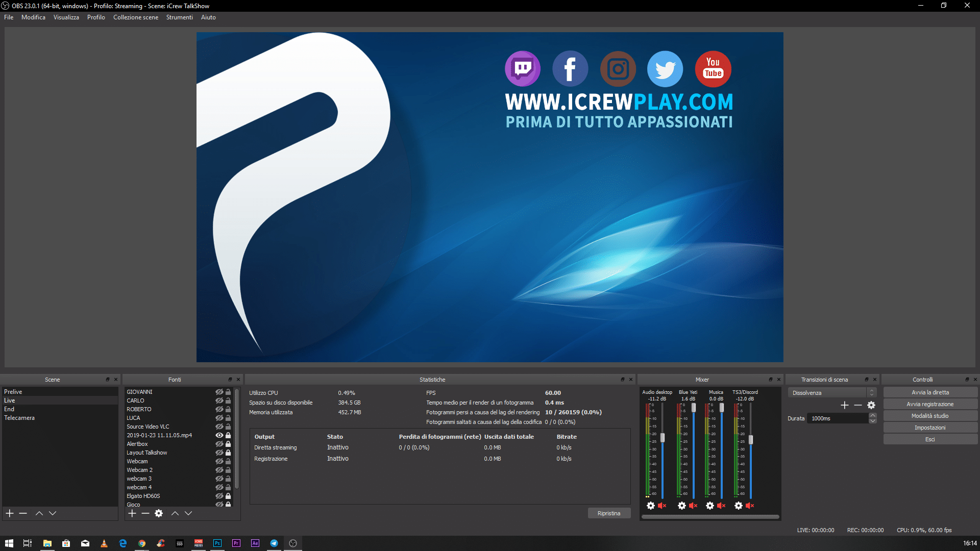Open the Audio desktop mixer settings gear
Viewport: 980px width, 551px height.
pyautogui.click(x=651, y=506)
